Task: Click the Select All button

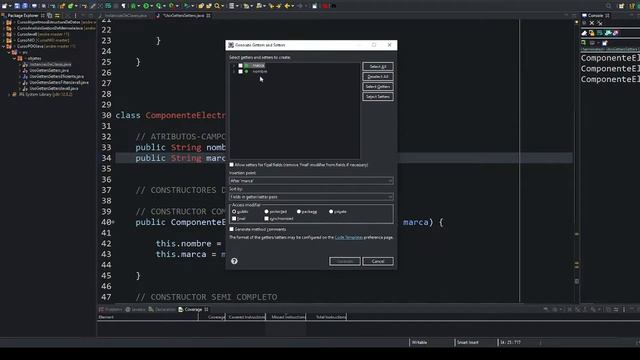Action: coord(378,67)
